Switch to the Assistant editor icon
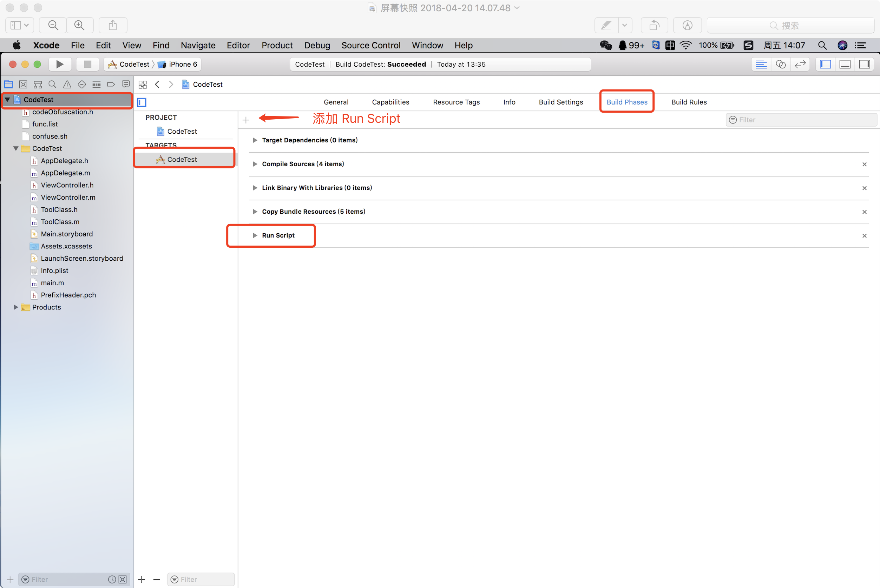 [x=781, y=64]
